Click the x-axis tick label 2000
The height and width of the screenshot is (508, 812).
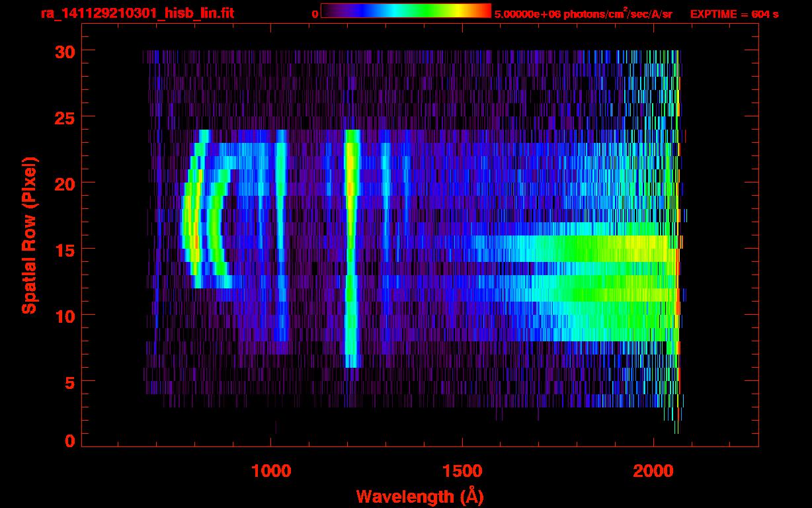point(653,471)
